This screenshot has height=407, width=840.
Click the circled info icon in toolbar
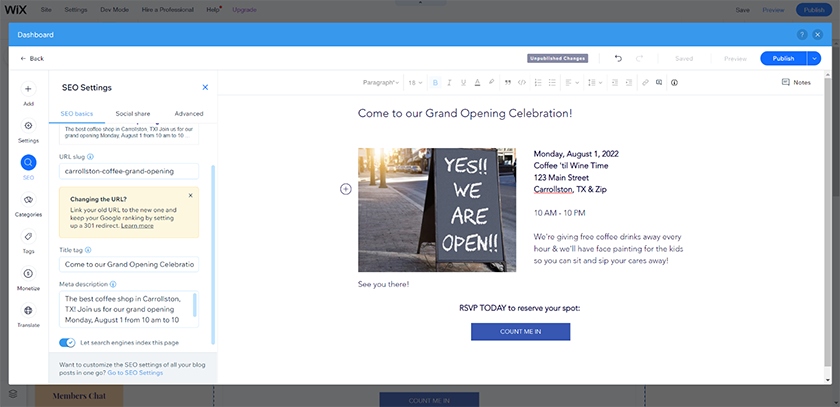point(674,82)
